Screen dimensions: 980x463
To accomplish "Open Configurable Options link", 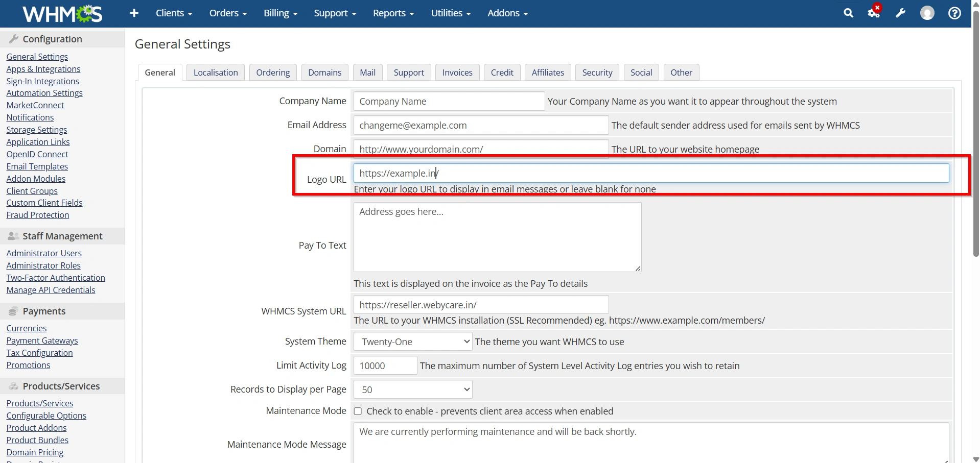I will click(x=46, y=416).
